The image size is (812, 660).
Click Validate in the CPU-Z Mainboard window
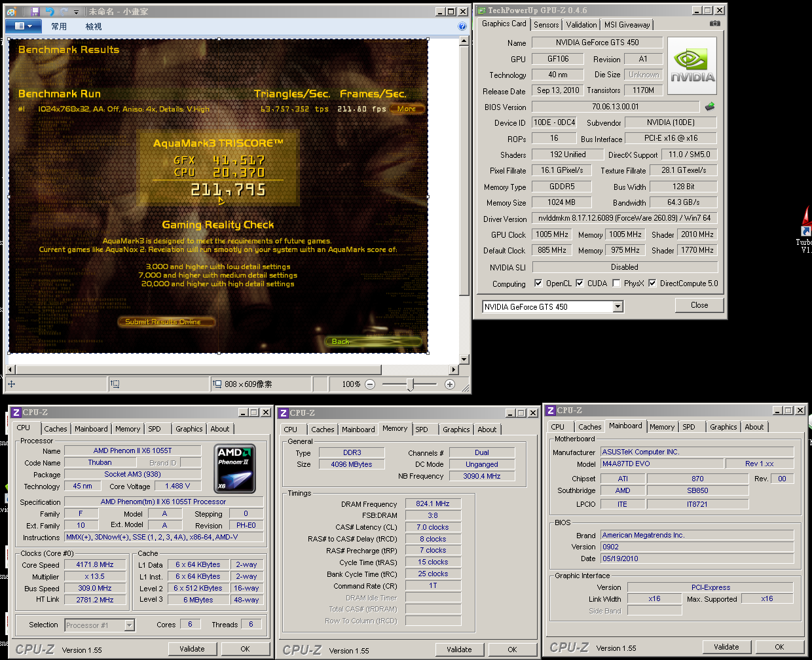coord(726,647)
